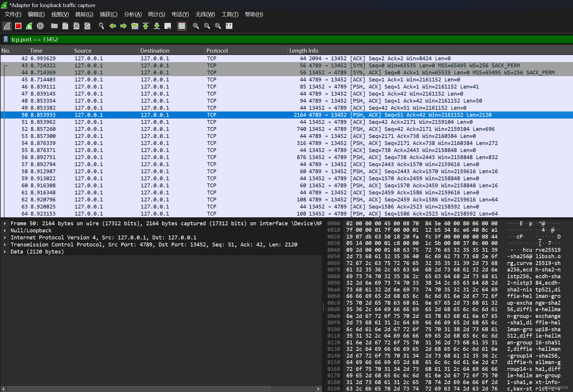This screenshot has width=573, height=392.
Task: Click the display filter bookmark icon
Action: pyautogui.click(x=6, y=39)
